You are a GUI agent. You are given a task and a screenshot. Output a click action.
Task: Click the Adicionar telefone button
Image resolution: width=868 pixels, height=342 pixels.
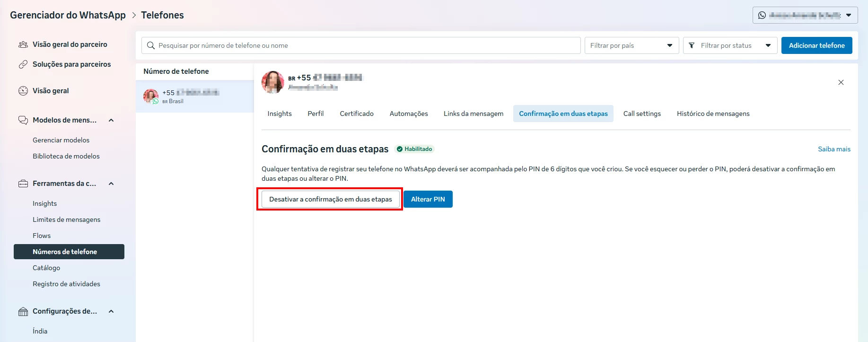pos(817,45)
